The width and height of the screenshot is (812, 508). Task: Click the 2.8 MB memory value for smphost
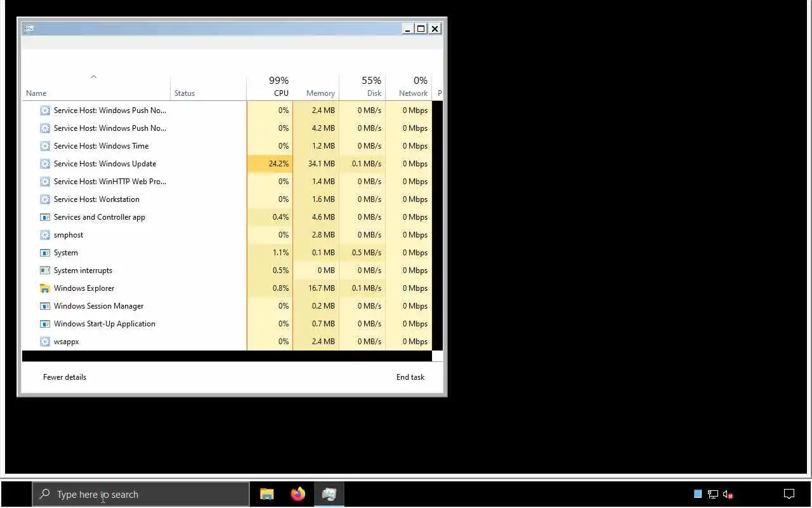[x=324, y=235]
